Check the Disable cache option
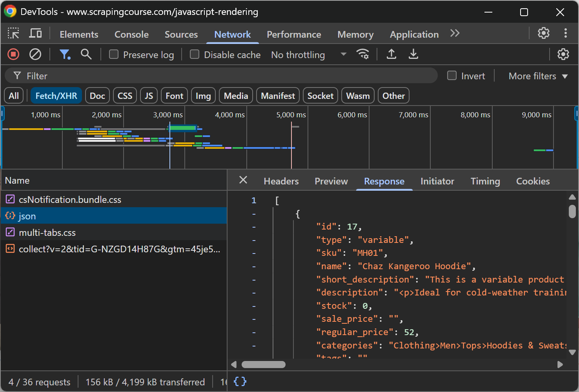The image size is (579, 392). [x=195, y=55]
